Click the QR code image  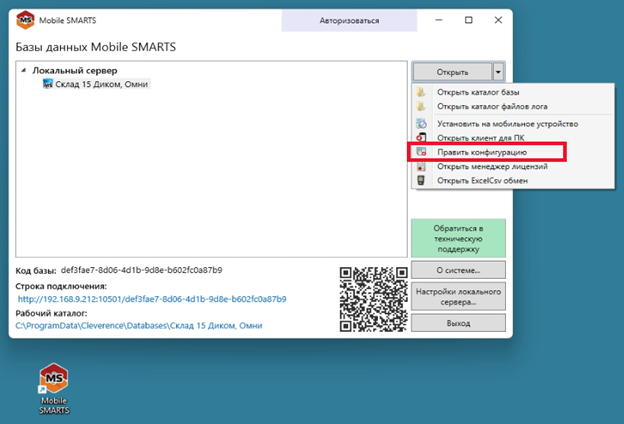[372, 297]
